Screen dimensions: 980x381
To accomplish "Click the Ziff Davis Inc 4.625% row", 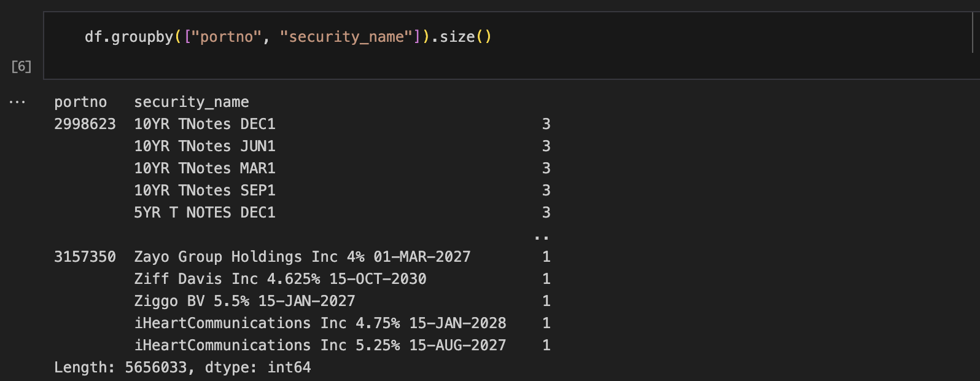I will [343, 279].
